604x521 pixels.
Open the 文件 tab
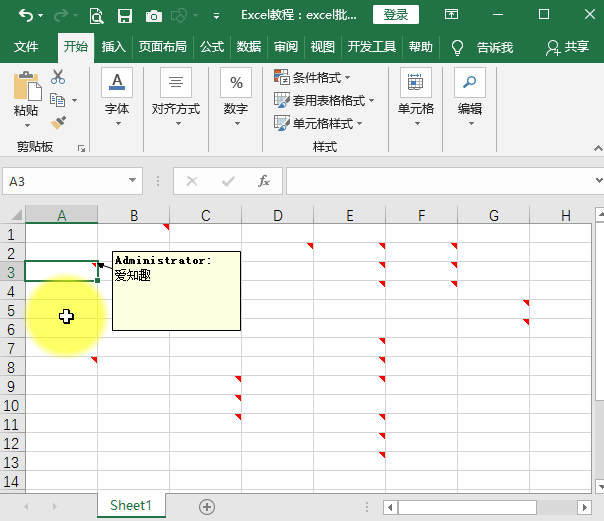click(x=26, y=47)
